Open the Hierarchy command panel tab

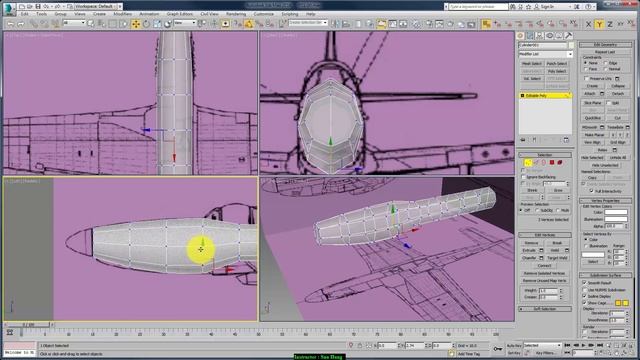(x=540, y=36)
